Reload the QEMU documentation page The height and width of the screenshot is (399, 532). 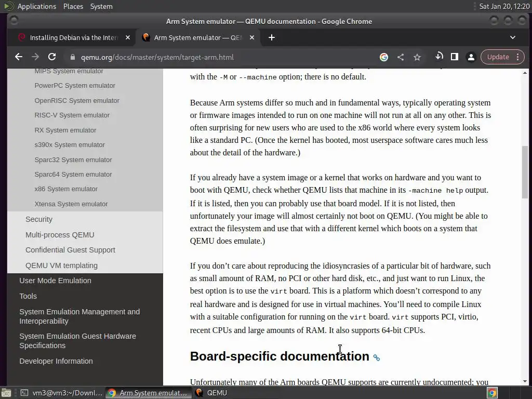pyautogui.click(x=52, y=57)
